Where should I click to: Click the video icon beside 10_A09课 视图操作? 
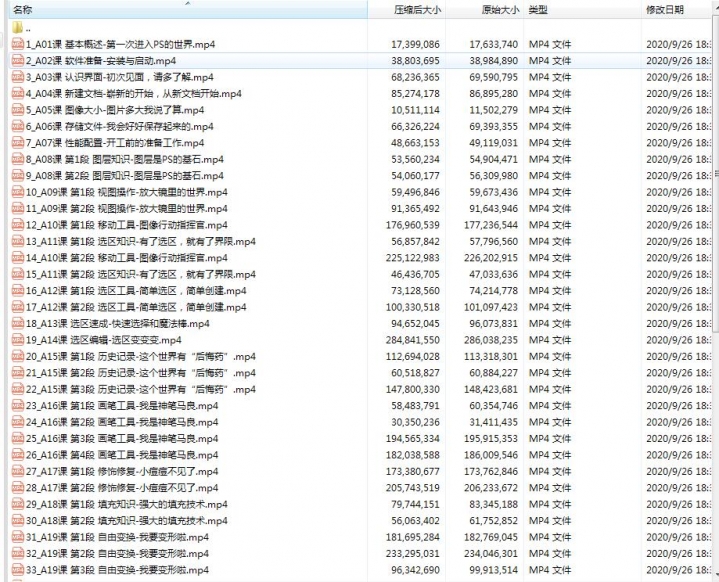point(18,192)
